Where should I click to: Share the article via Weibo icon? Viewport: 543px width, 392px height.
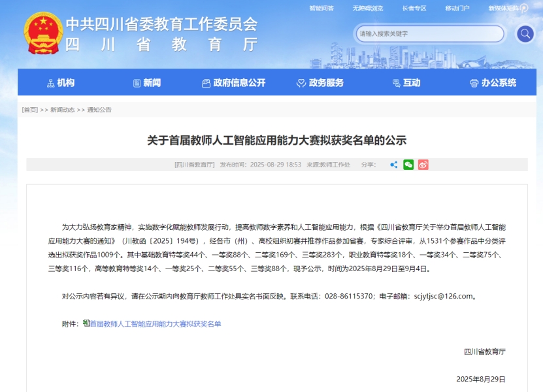(423, 165)
